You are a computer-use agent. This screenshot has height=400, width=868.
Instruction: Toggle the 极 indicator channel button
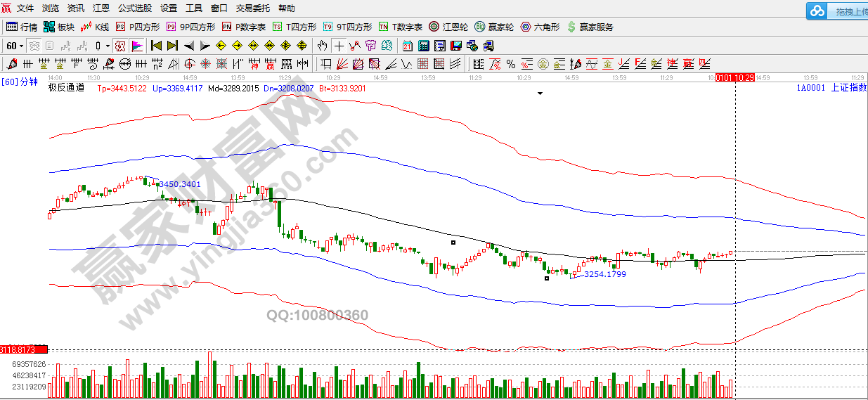(x=119, y=46)
